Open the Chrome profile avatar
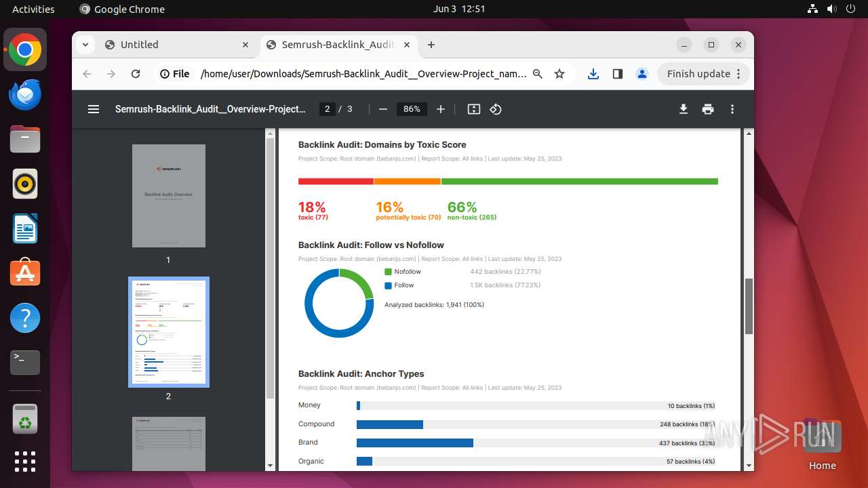Image resolution: width=868 pixels, height=488 pixels. click(642, 74)
